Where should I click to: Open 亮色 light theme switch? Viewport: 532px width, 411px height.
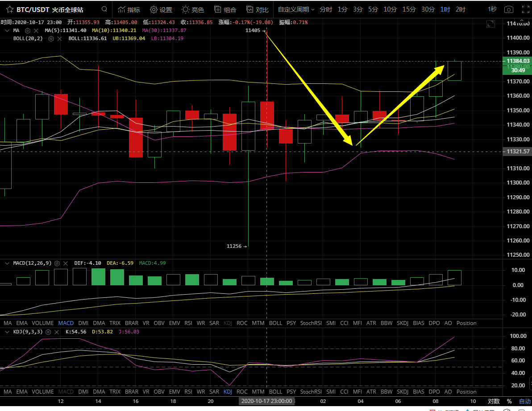click(193, 9)
